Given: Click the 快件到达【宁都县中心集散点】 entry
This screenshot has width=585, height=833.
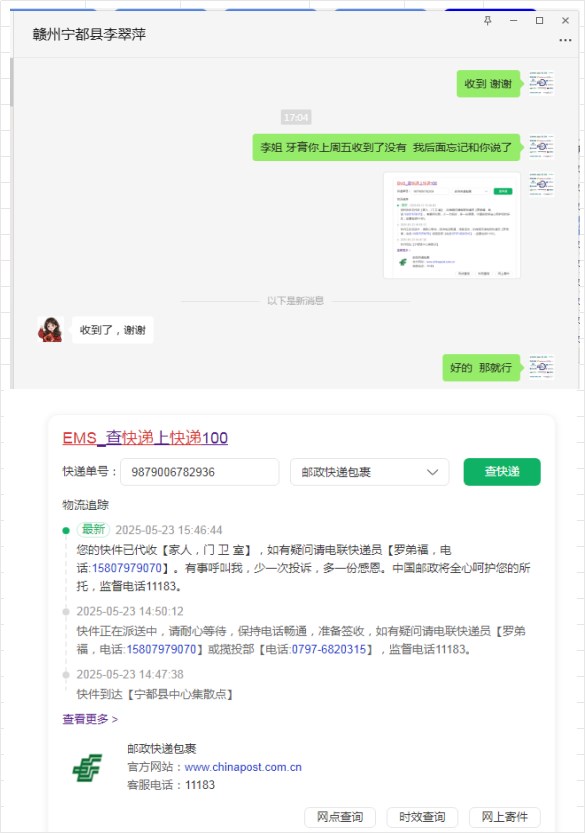Looking at the screenshot, I should pyautogui.click(x=155, y=694).
